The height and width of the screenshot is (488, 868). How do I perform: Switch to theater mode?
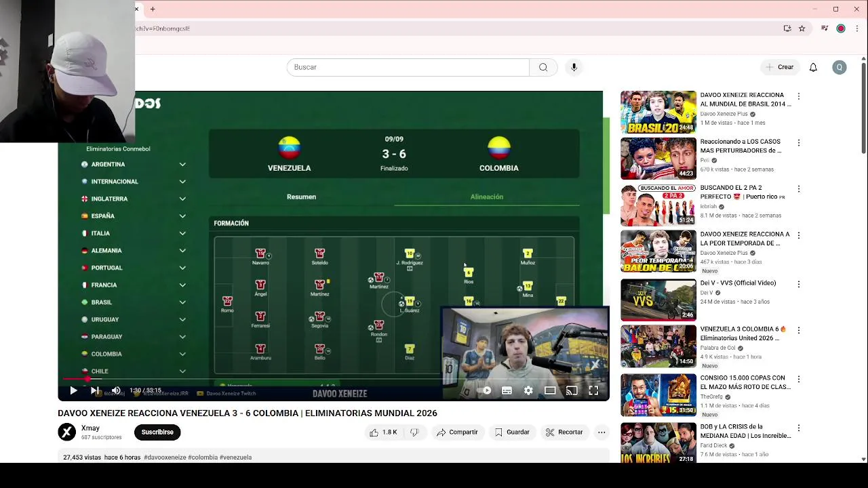(550, 390)
